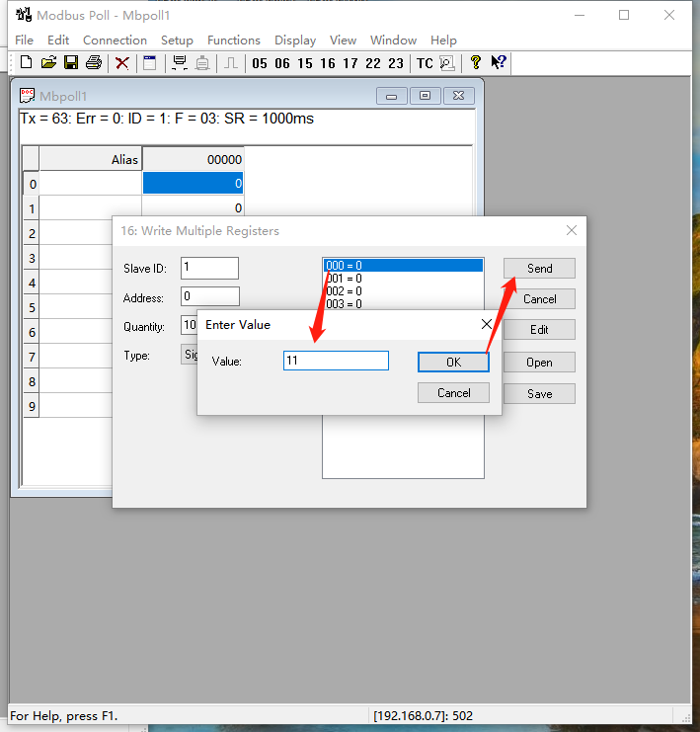Click the TC toolbar button
This screenshot has width=700, height=732.
click(x=425, y=63)
